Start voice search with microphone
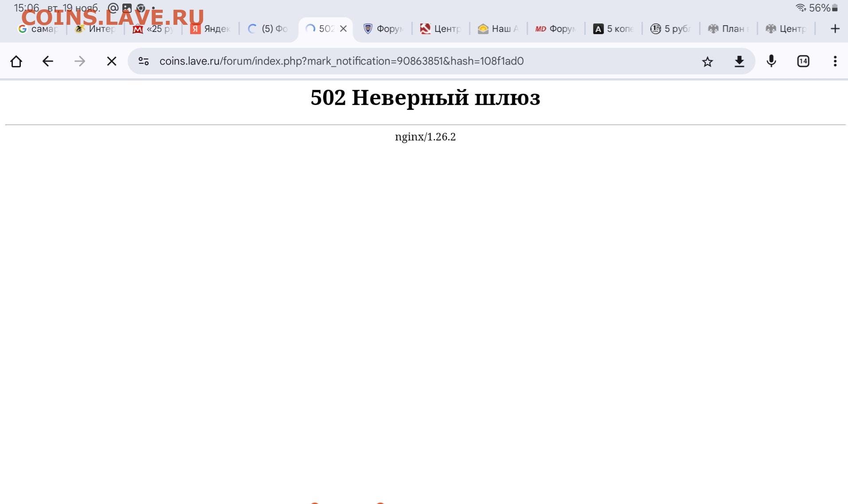 [771, 61]
